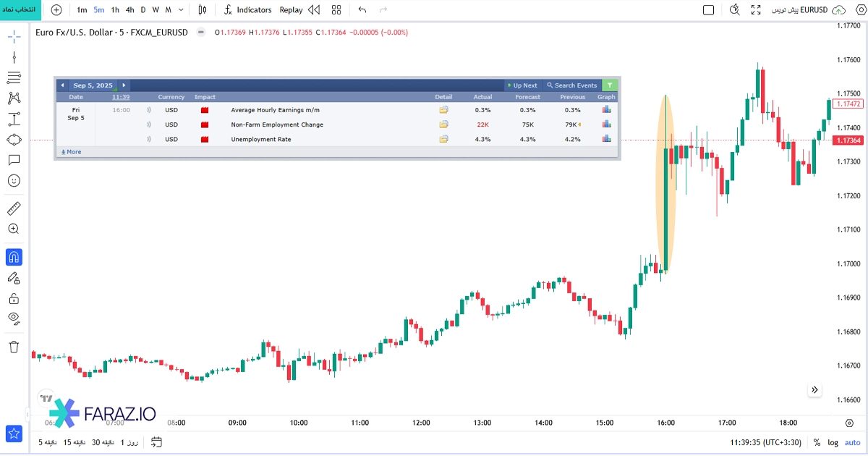Toggle magnet snap mode
This screenshot has width=868, height=456.
click(14, 257)
